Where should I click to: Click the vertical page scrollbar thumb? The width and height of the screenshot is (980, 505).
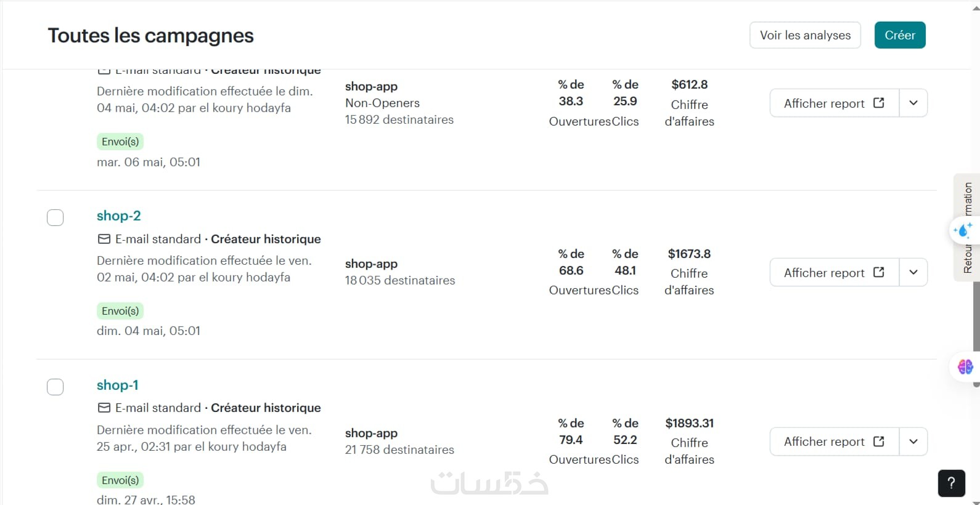[976, 320]
